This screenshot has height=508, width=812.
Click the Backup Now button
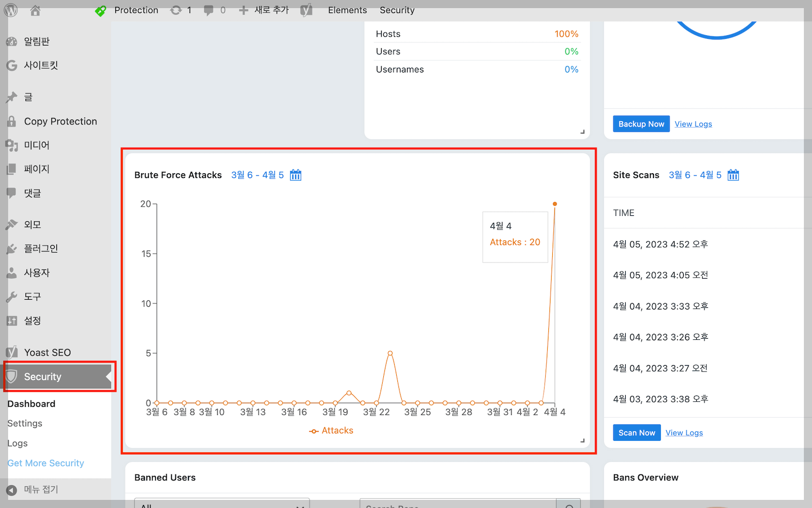(x=641, y=124)
